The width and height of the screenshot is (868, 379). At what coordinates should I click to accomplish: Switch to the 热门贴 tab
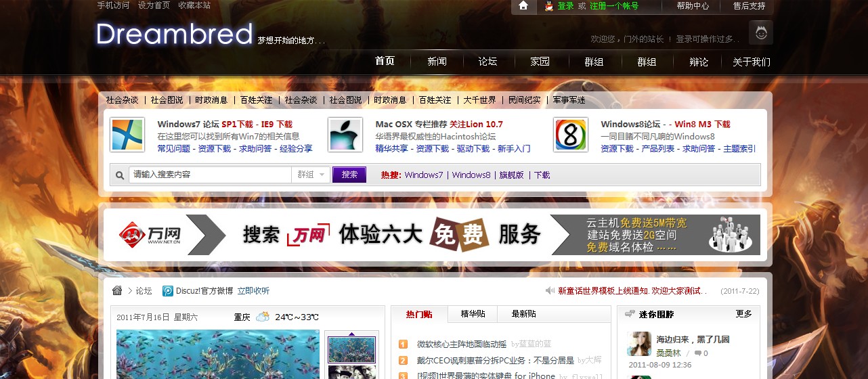tap(419, 314)
